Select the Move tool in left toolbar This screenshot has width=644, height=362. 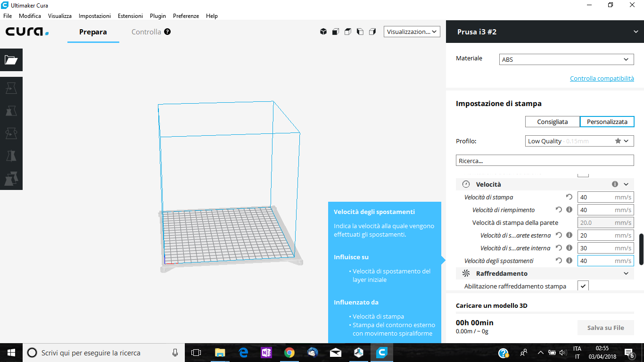(x=11, y=88)
